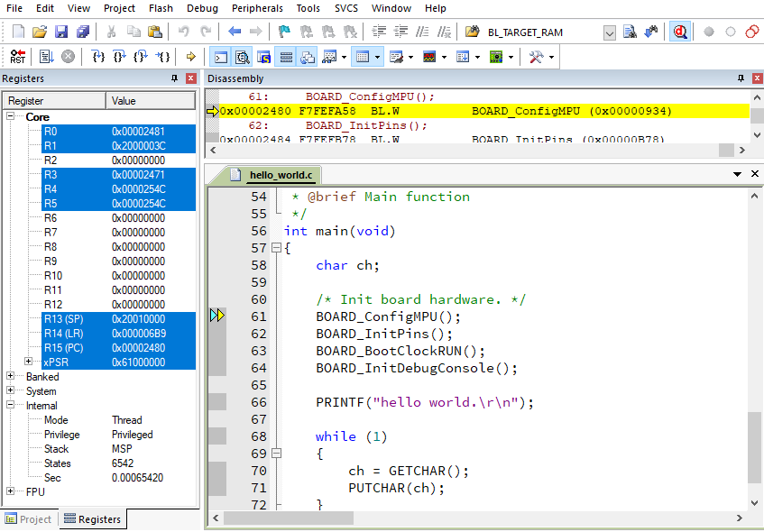Expand the FPU registers tree node
This screenshot has height=532, width=764.
11,492
